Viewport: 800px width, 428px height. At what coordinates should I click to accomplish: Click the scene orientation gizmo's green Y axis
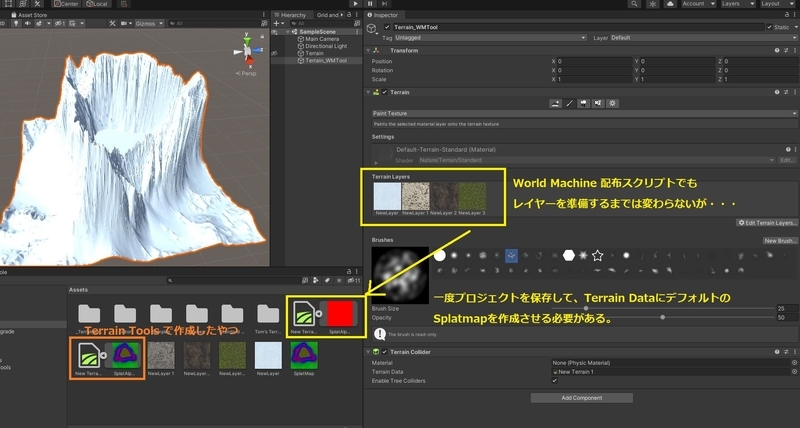click(247, 39)
